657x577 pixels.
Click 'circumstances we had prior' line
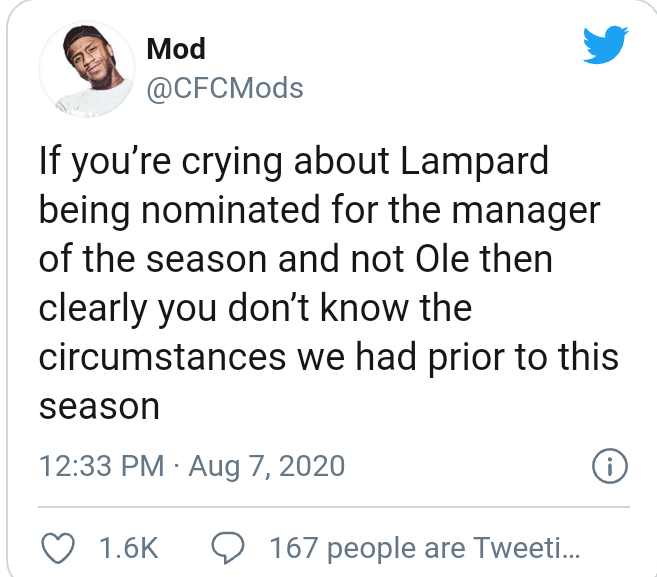(328, 357)
